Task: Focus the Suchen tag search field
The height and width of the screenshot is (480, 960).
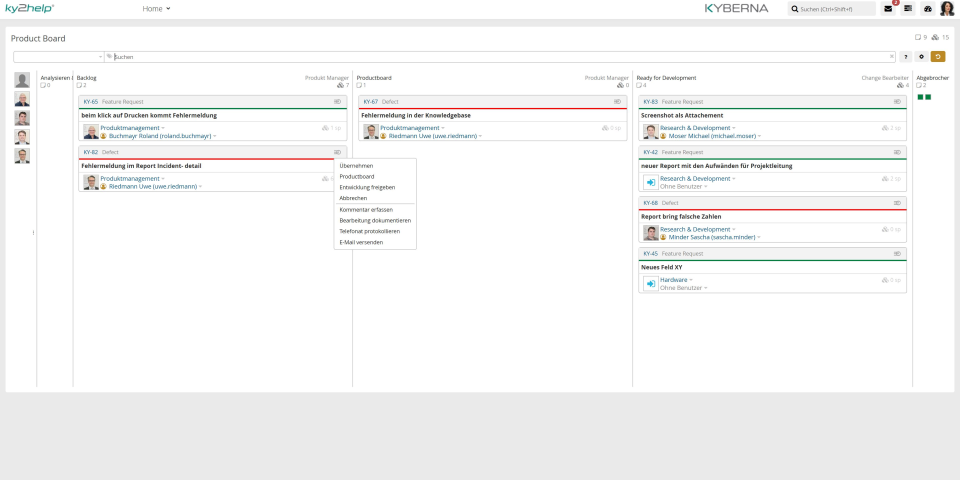Action: [x=500, y=57]
